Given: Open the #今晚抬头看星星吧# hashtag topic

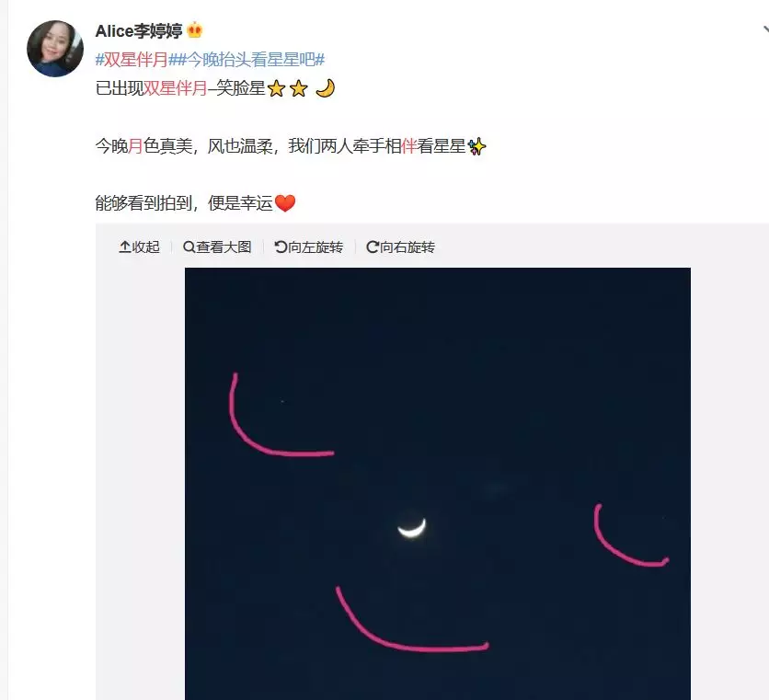Looking at the screenshot, I should coord(247,60).
